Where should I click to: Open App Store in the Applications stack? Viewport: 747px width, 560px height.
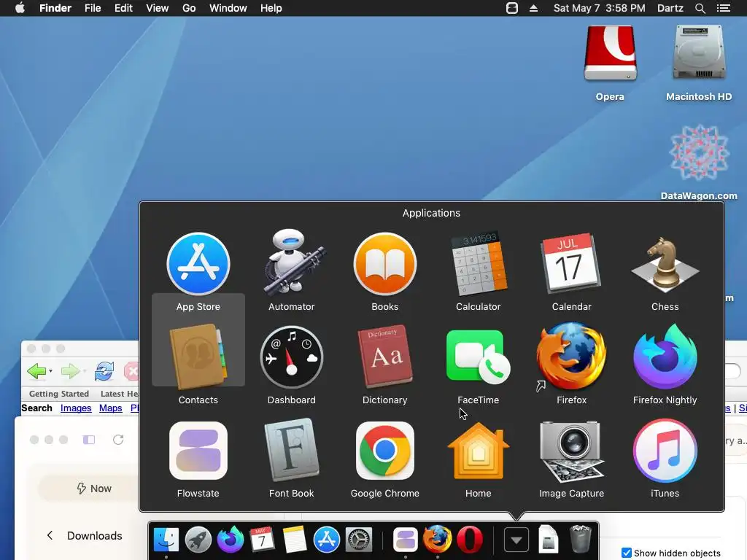click(198, 264)
